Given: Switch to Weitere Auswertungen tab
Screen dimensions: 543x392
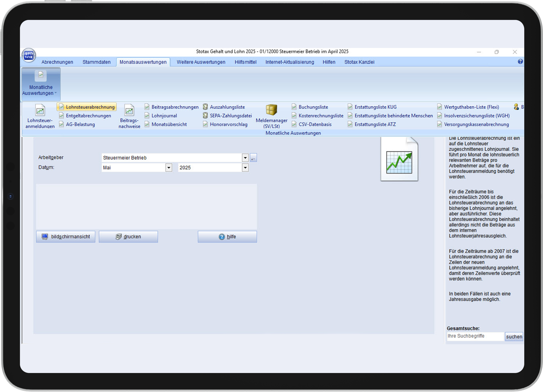Looking at the screenshot, I should pyautogui.click(x=201, y=62).
